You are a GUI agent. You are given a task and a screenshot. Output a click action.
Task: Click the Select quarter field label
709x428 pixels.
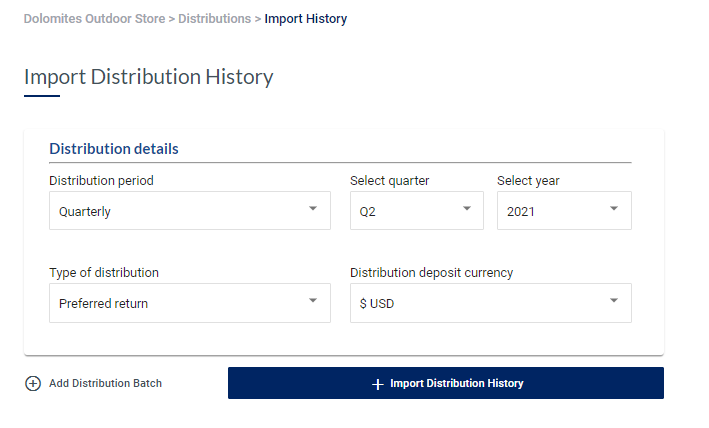pyautogui.click(x=389, y=181)
